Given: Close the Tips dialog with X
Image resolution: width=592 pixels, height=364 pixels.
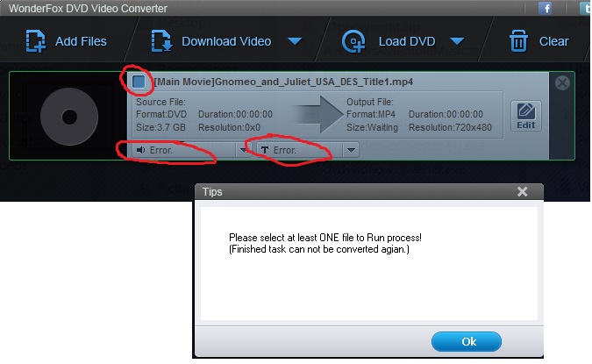Looking at the screenshot, I should [x=522, y=192].
